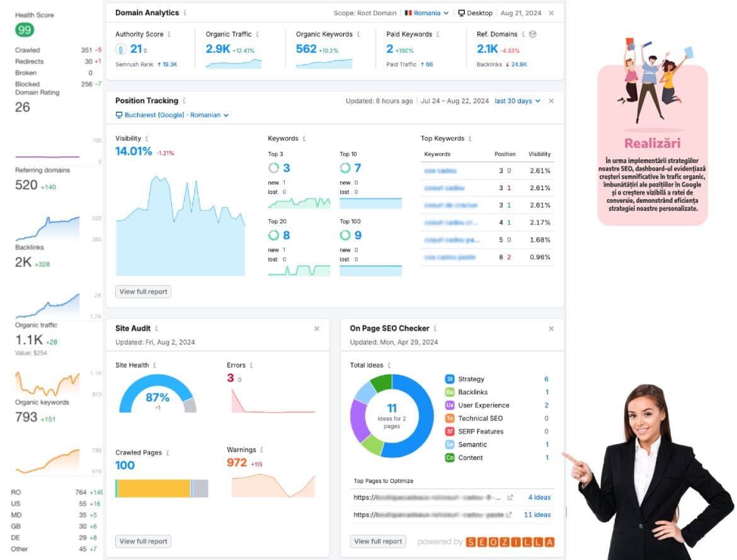Click info icon beside Crawled Pages
This screenshot has width=737, height=560.
click(168, 452)
